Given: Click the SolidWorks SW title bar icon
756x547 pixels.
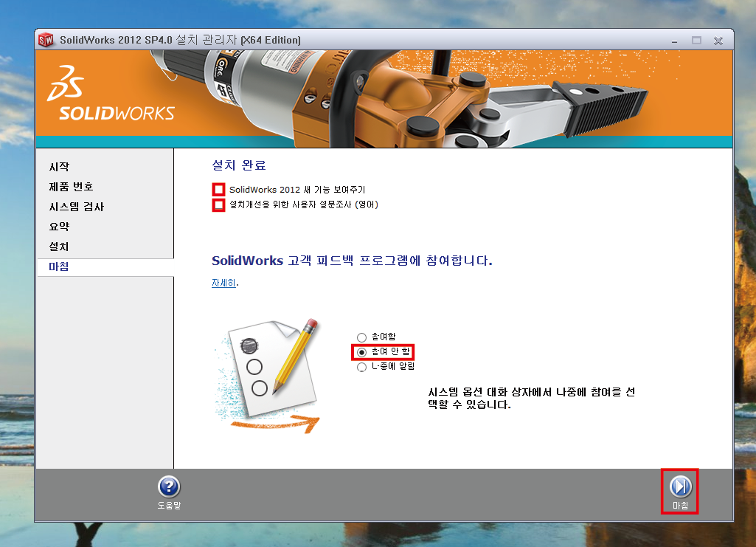Looking at the screenshot, I should (x=46, y=40).
